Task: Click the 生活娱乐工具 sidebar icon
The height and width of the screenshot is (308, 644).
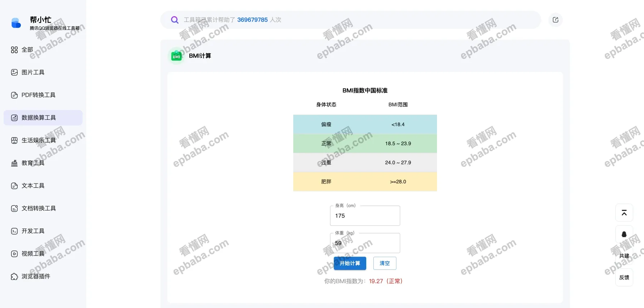Action: point(14,140)
